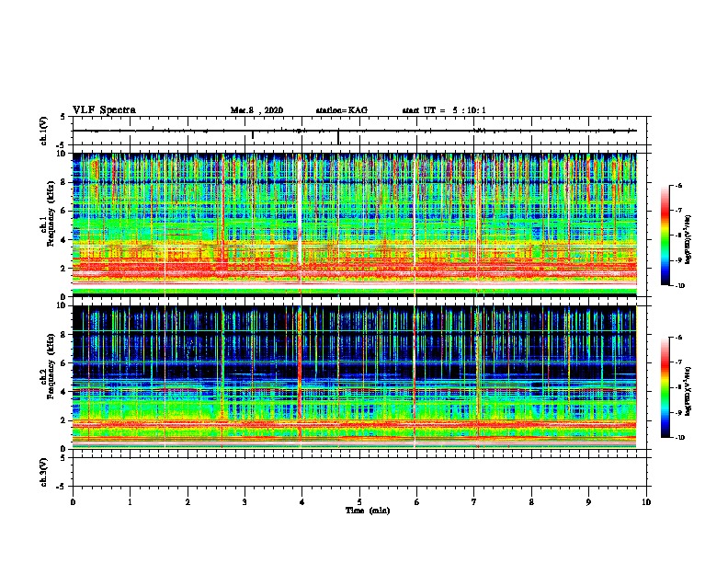Click the "Time (min)" axis label
This screenshot has height=563, width=728.
368,511
